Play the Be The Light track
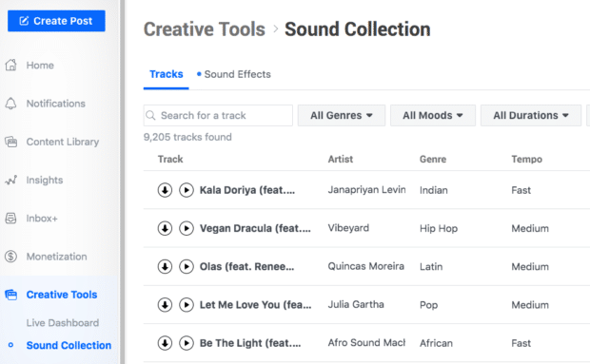The width and height of the screenshot is (590, 364). (x=187, y=343)
